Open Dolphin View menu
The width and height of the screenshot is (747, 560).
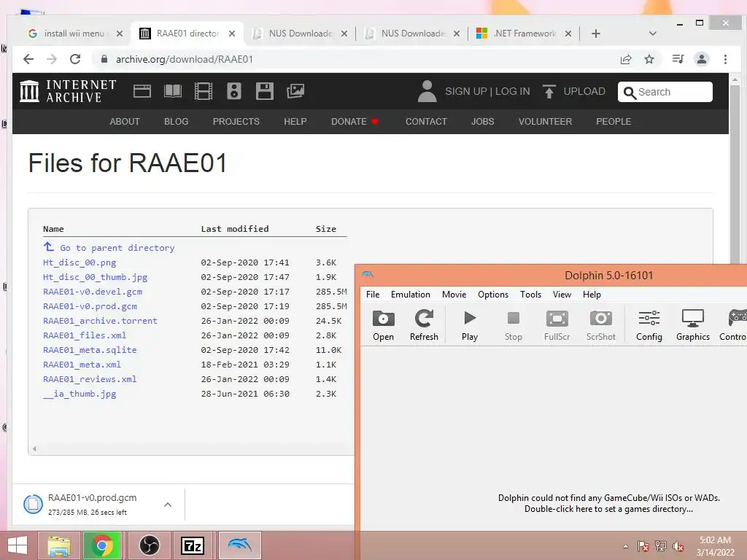(x=562, y=295)
